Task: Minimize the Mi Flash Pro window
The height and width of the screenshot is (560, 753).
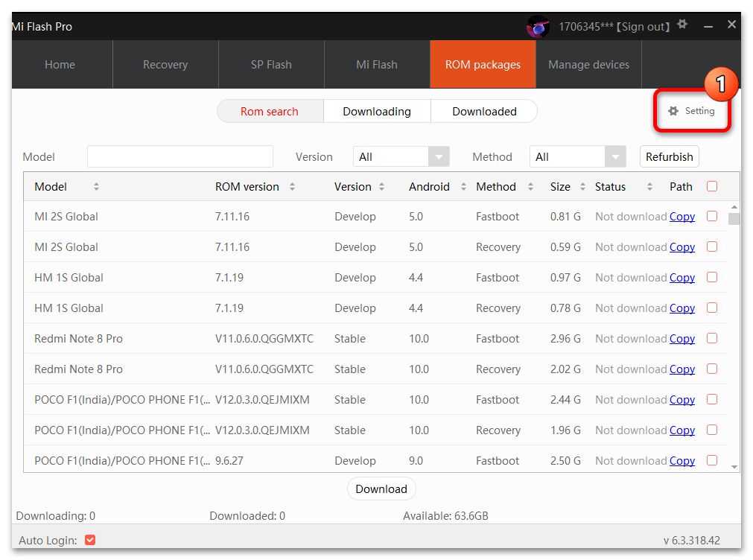Action: [708, 26]
